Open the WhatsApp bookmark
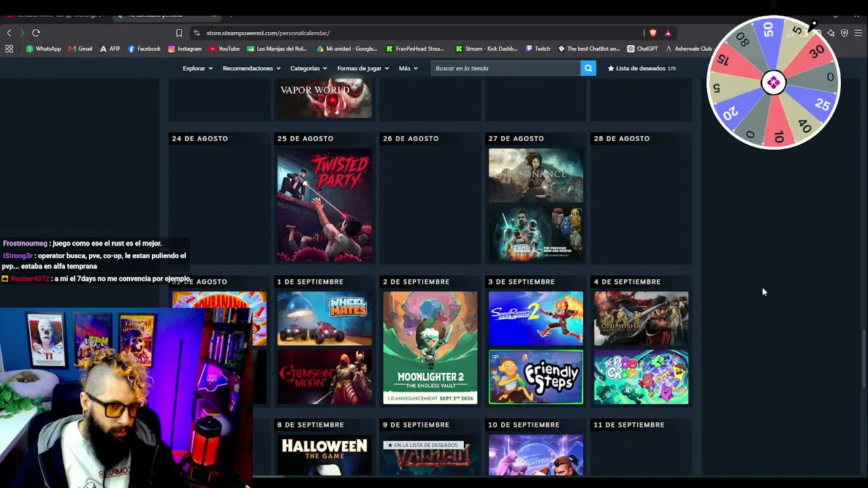The height and width of the screenshot is (488, 868). point(43,49)
